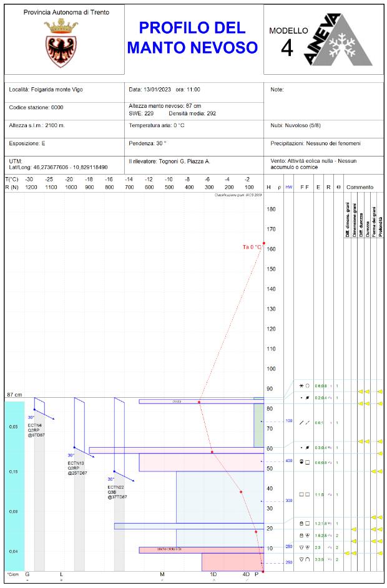Click the light blue hardness bar near 35 cm
Viewport: 387px width, 588px height.
[x=220, y=497]
